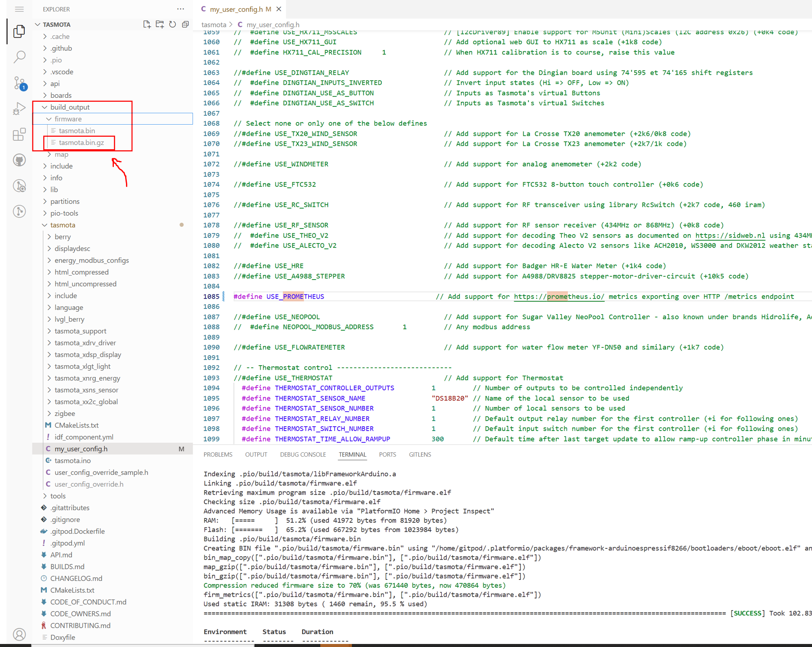Image resolution: width=812 pixels, height=647 pixels.
Task: Click New File icon in explorer header
Action: tap(147, 24)
